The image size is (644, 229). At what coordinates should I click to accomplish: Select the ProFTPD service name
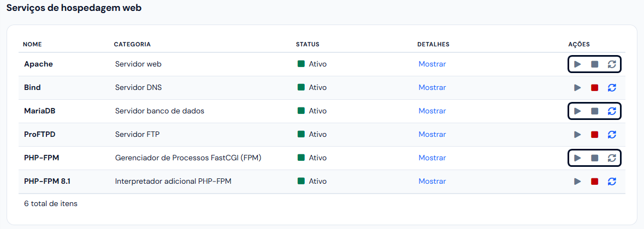pos(40,134)
